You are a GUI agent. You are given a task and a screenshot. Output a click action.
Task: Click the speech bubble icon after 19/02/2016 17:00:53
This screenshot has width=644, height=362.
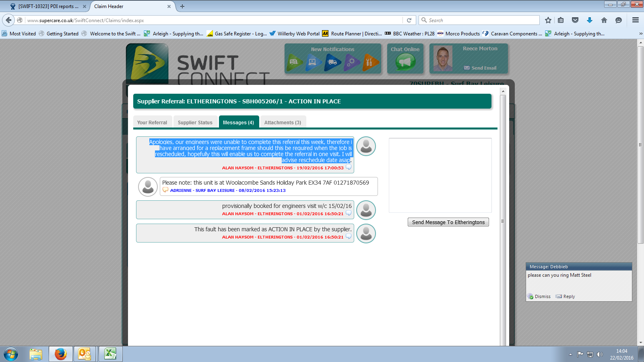coord(349,167)
